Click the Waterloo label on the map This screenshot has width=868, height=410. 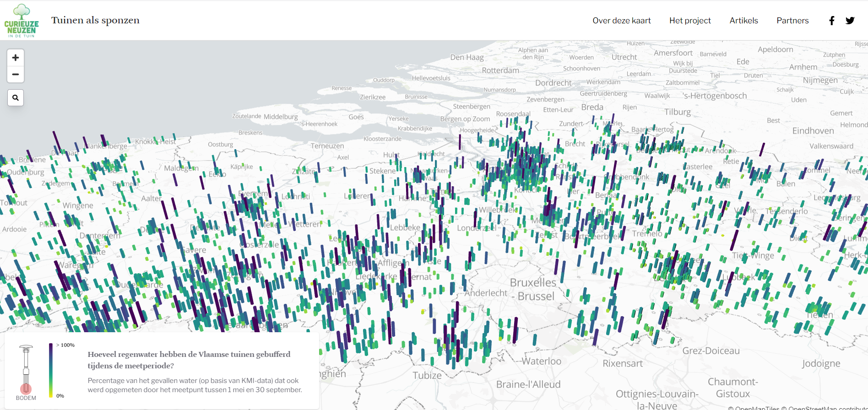541,361
